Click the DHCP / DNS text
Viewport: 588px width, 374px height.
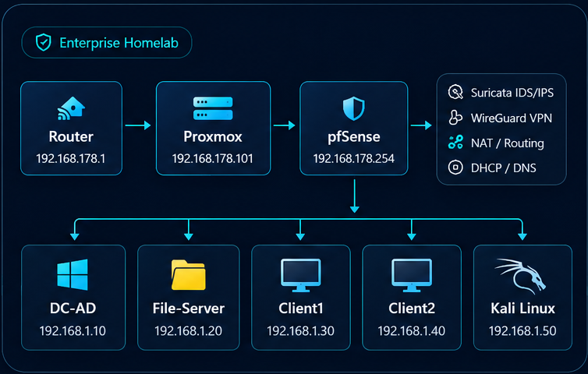(503, 168)
